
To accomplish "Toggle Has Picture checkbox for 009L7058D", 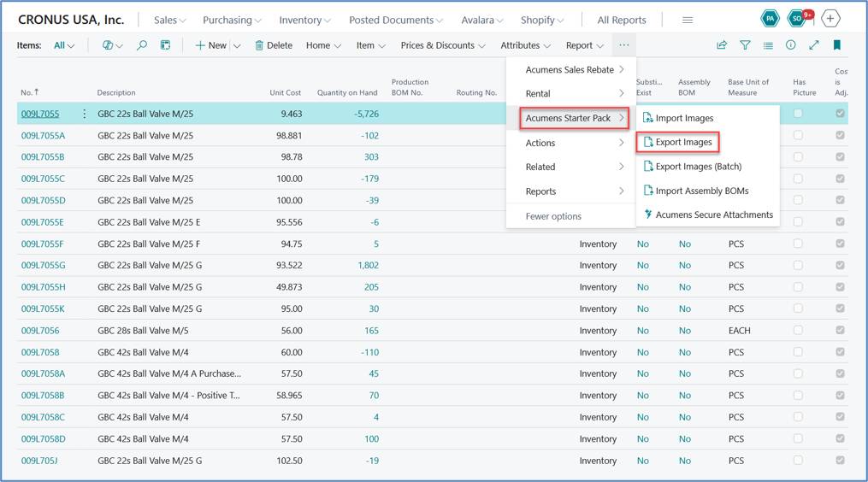I will 798,438.
